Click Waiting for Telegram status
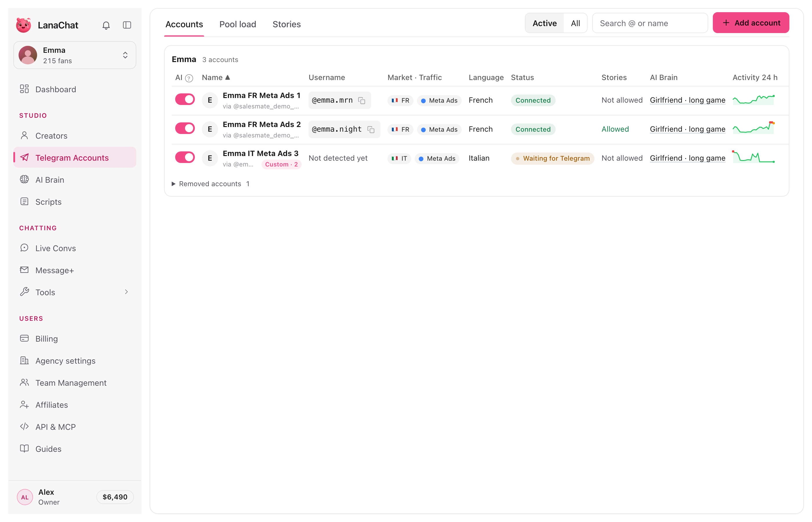812x522 pixels. coord(552,158)
